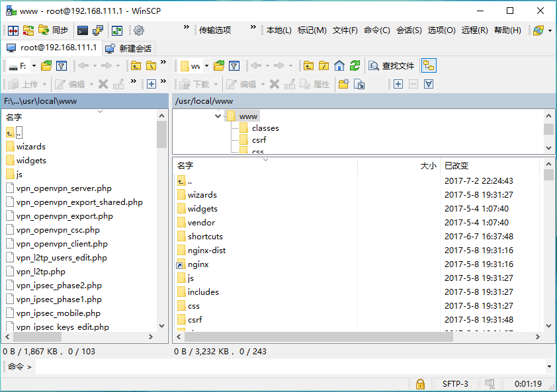The image size is (557, 392).
Task: Open the preferences gear icon
Action: tap(139, 30)
